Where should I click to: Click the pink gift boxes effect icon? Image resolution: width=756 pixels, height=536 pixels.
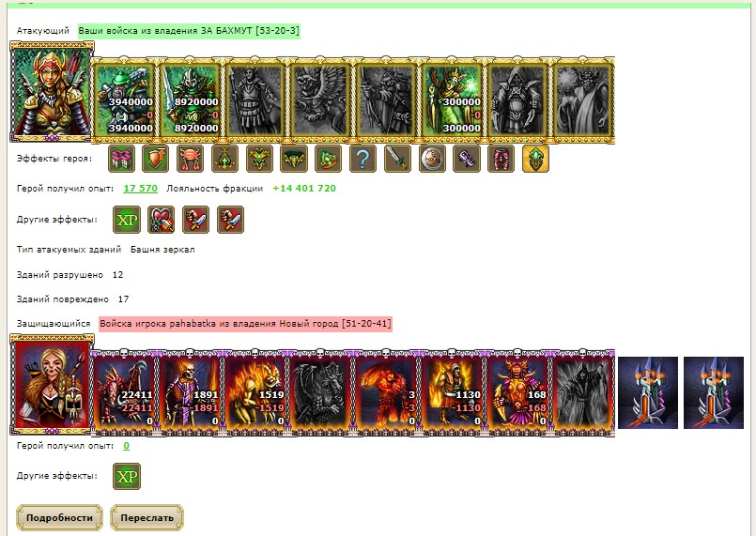pyautogui.click(x=121, y=159)
